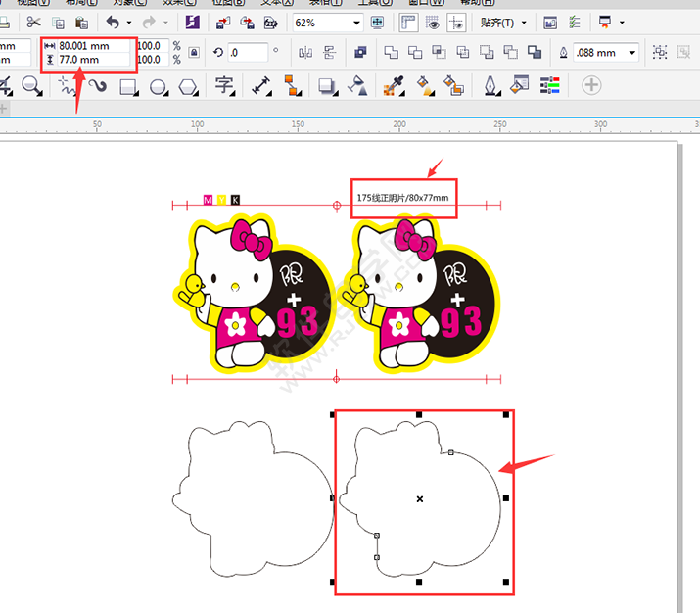
Task: Select the Transparency tool
Action: 358,86
